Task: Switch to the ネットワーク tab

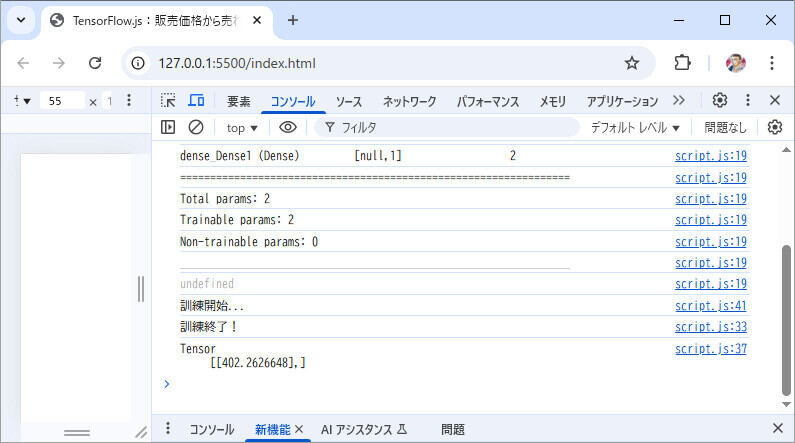Action: pyautogui.click(x=409, y=102)
